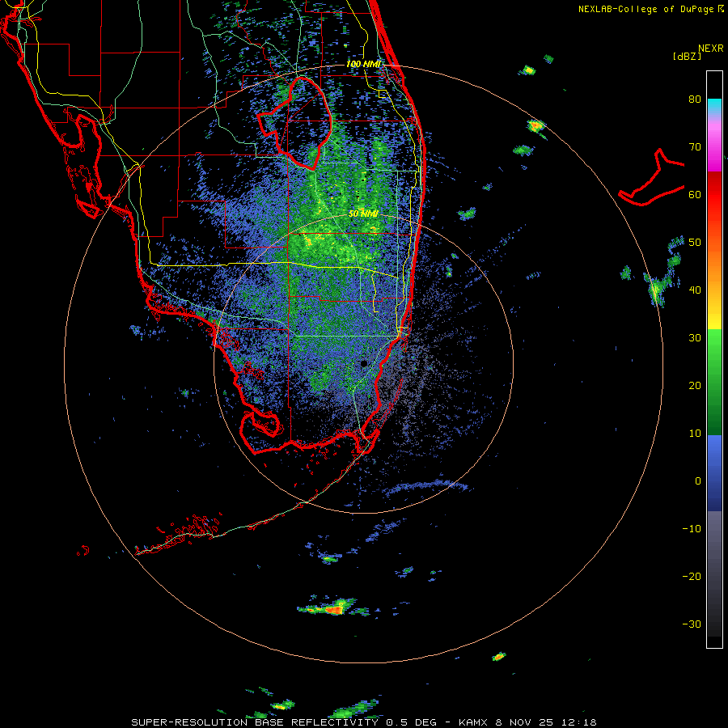This screenshot has height=728, width=728.
Task: Click the 70 value on dBZ scale
Action: click(695, 146)
